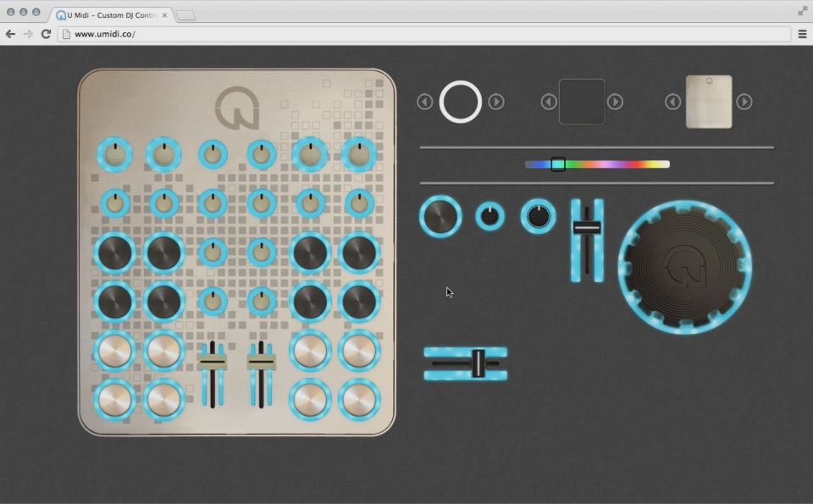The width and height of the screenshot is (813, 504).
Task: Switch to the U Midi browser tab
Action: coord(110,14)
